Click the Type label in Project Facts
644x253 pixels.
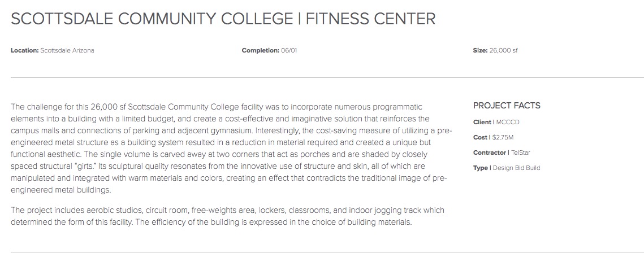481,168
